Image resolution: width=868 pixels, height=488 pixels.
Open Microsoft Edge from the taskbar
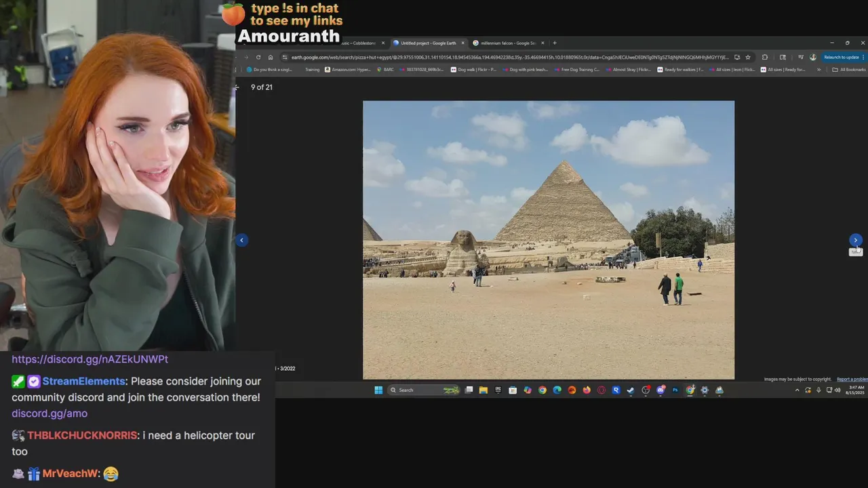tap(557, 390)
